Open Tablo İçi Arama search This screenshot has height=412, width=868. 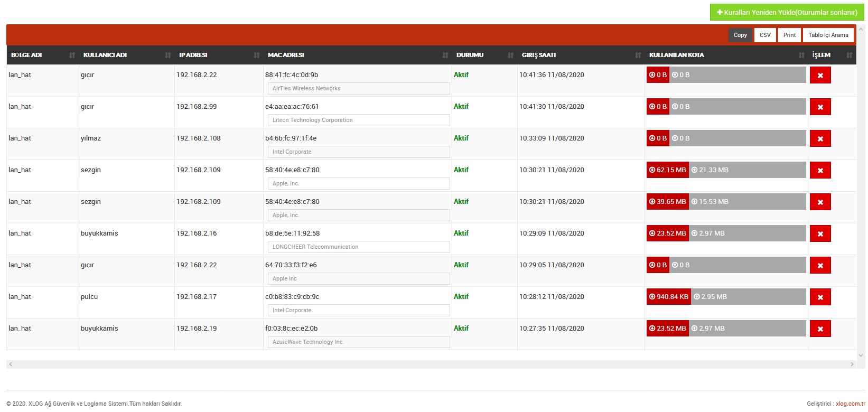(828, 35)
